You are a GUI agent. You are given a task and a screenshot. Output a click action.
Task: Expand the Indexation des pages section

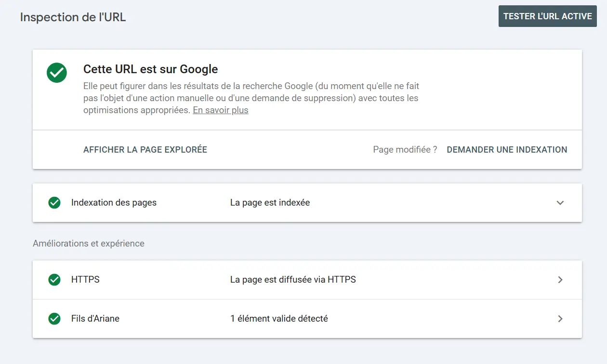pyautogui.click(x=560, y=203)
